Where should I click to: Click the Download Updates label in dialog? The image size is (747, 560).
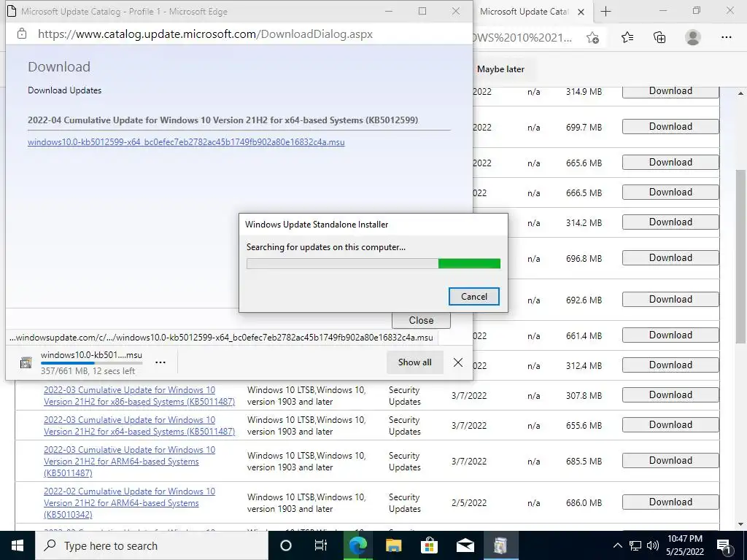pyautogui.click(x=64, y=90)
